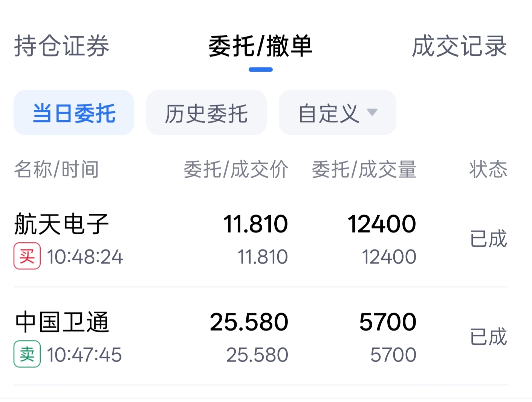Select the 当日委托 filter

pos(74,113)
